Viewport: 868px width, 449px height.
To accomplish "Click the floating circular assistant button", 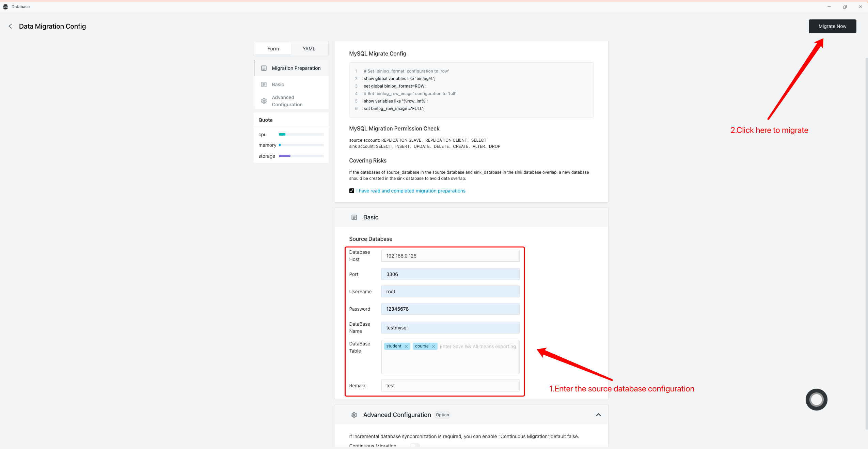I will (816, 400).
